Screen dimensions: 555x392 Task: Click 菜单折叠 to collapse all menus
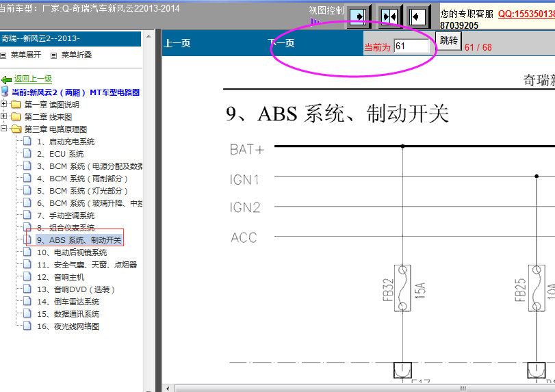point(77,55)
